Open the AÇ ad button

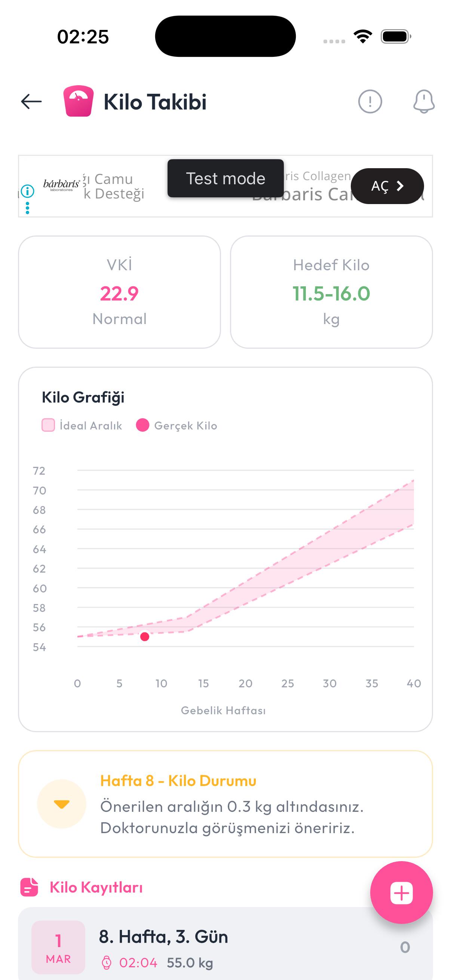click(x=387, y=186)
